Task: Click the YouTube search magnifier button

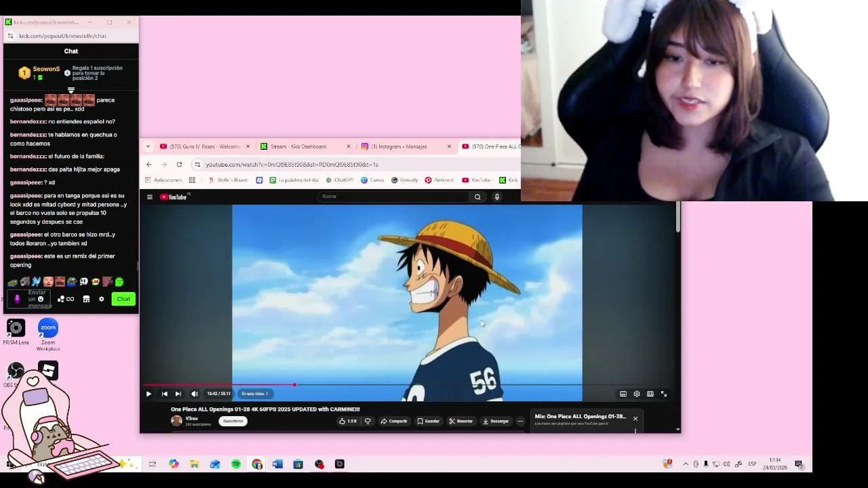Action: (477, 197)
